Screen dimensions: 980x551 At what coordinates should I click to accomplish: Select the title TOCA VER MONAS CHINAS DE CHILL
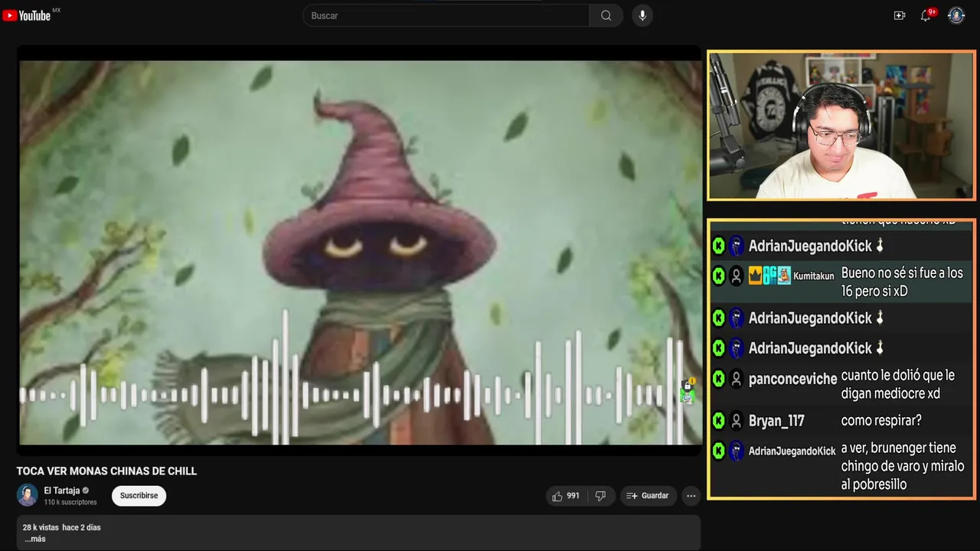[106, 471]
